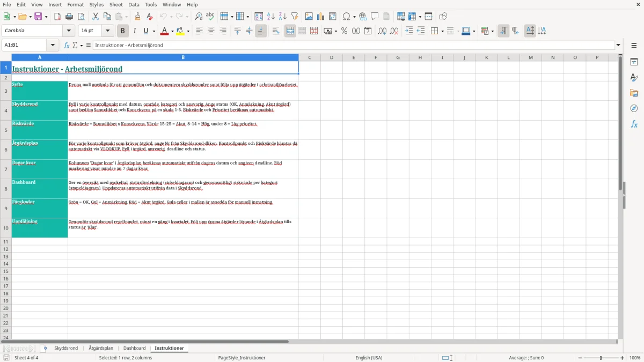Delete Decimal Place icon
This screenshot has height=362, width=644.
[394, 31]
